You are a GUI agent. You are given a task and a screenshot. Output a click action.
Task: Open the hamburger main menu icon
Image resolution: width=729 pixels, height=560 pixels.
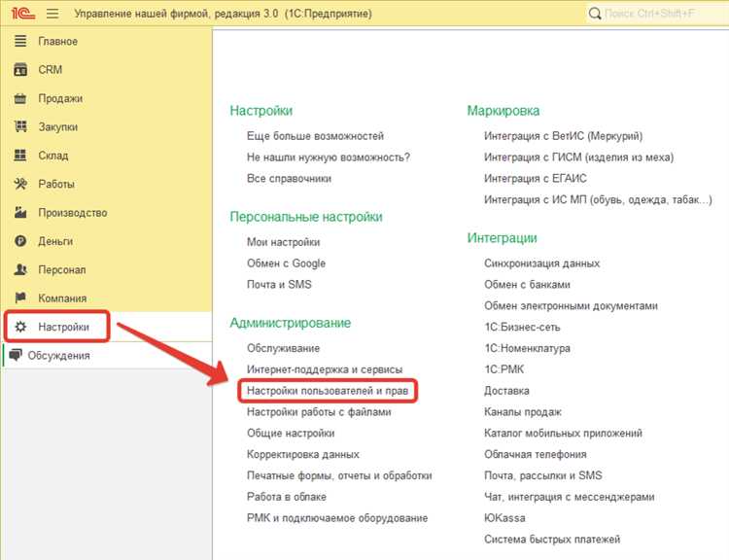tap(52, 14)
